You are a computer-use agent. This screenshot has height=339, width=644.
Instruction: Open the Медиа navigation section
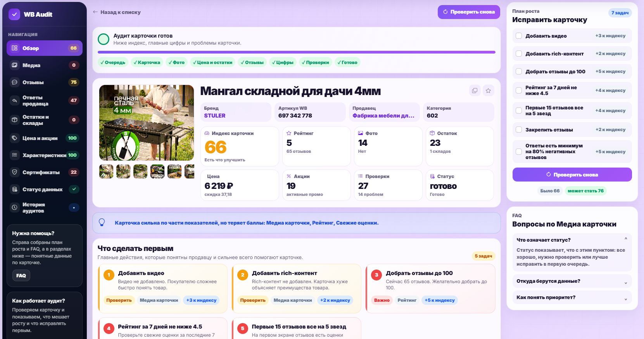click(45, 65)
